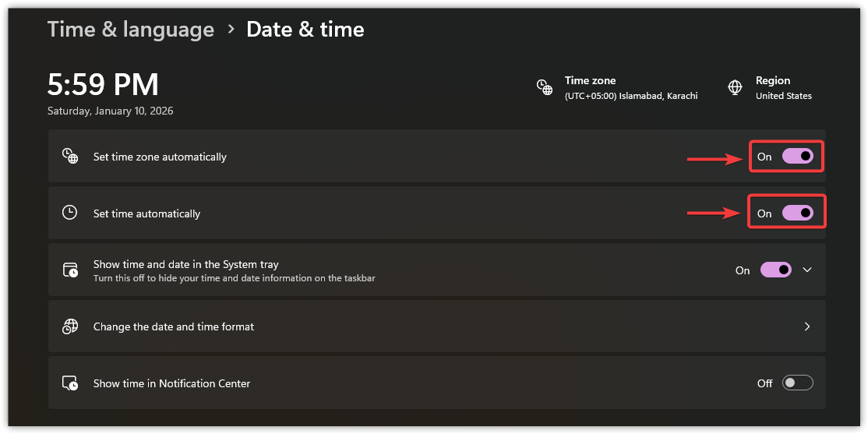Disable the Set time automatically toggle
The height and width of the screenshot is (434, 868).
[797, 213]
